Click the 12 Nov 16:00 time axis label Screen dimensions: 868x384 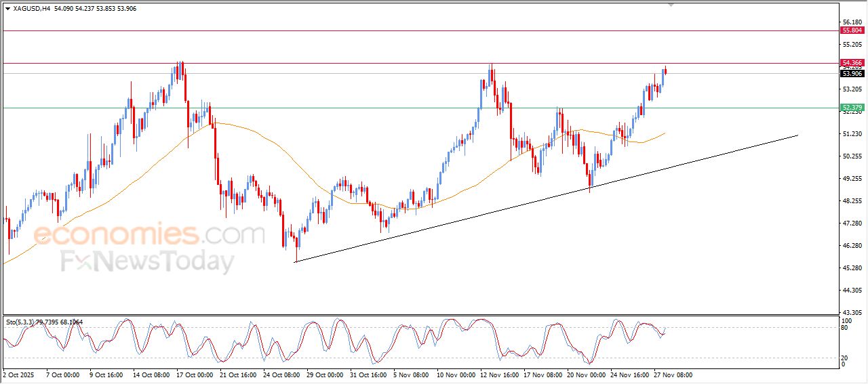pyautogui.click(x=500, y=375)
